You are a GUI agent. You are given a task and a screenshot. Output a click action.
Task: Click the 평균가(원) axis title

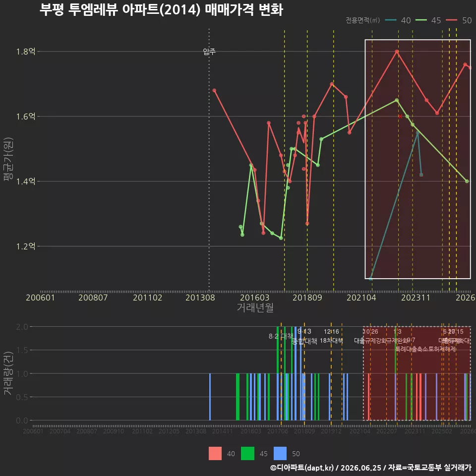click(8, 159)
